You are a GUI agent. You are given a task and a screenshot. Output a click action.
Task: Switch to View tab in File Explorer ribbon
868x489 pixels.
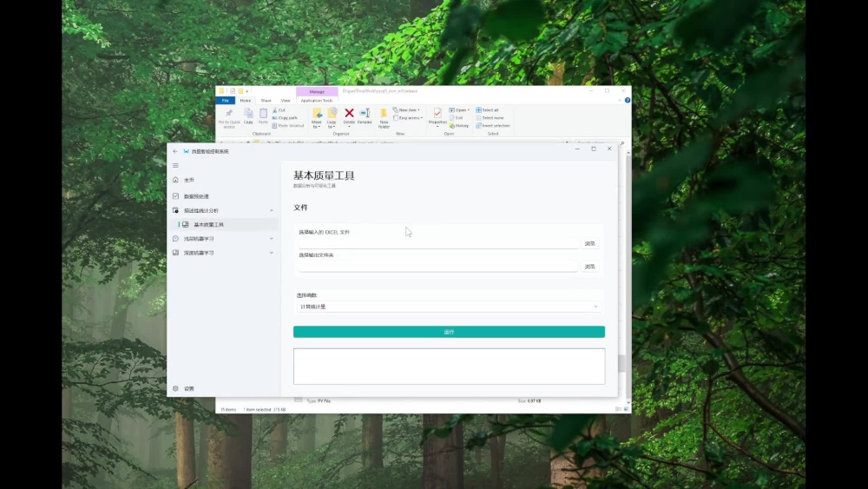pos(286,100)
